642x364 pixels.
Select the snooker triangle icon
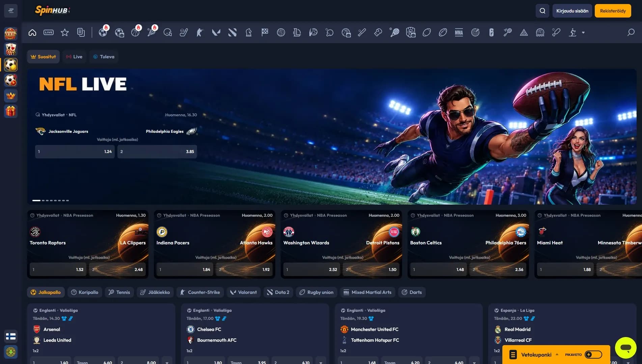pos(524,33)
